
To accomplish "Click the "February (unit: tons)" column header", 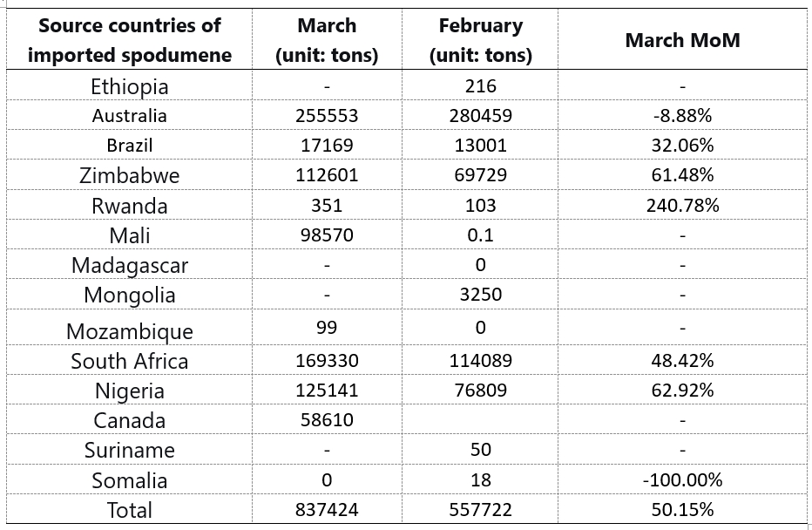I will [x=480, y=40].
